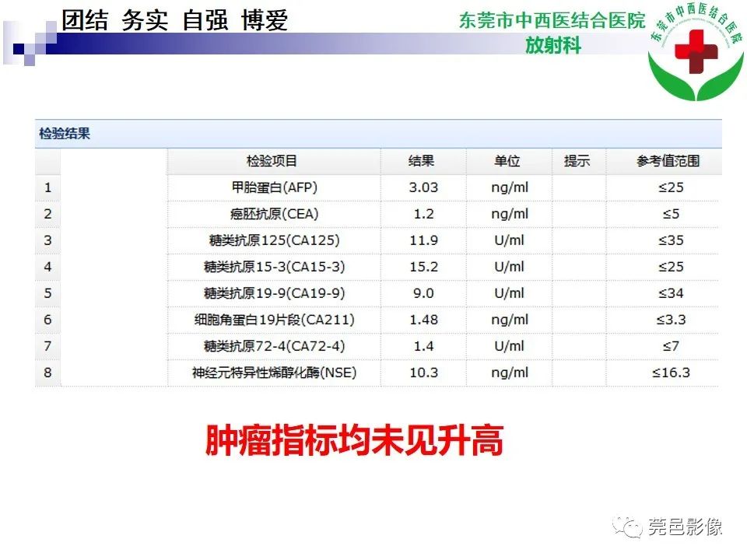The image size is (747, 560).
Task: Click the reference range ≤35
Action: click(671, 240)
